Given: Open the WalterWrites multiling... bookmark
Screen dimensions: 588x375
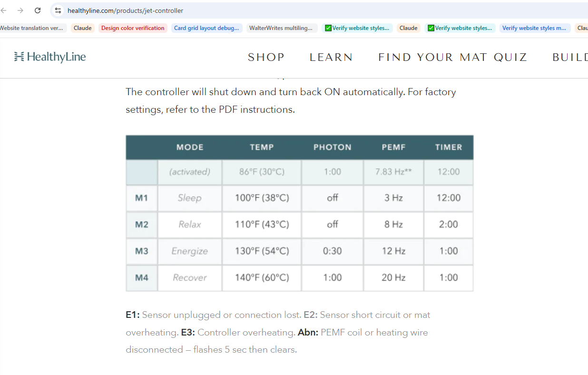Looking at the screenshot, I should (281, 28).
